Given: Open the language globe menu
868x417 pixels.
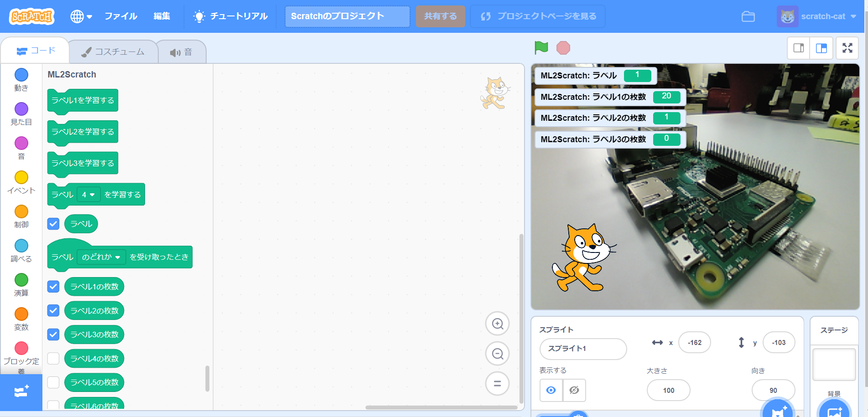Looking at the screenshot, I should 81,16.
